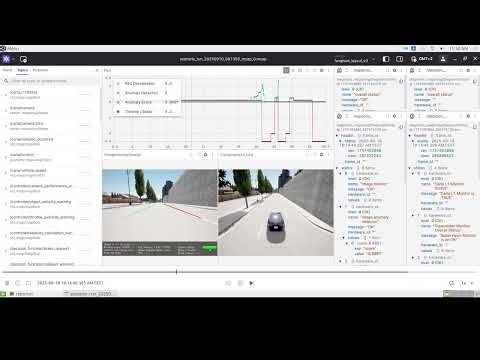Open settings gear of right image panel
Viewport: 480px width, 360px height.
pyautogui.click(x=322, y=155)
